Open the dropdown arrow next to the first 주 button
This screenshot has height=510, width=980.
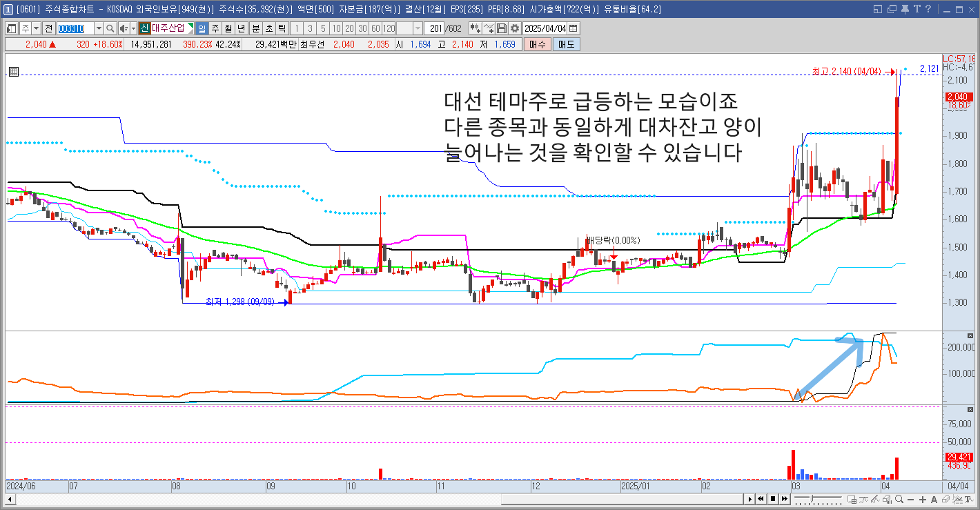[x=36, y=28]
